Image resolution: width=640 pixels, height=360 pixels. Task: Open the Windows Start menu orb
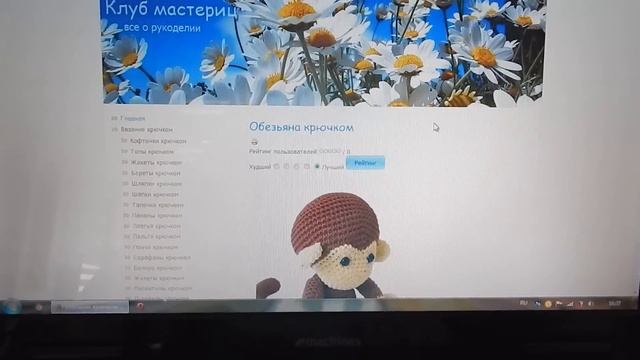click(10, 306)
